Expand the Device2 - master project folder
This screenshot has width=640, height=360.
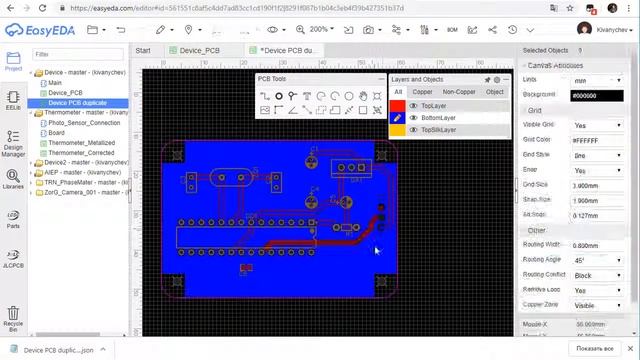pyautogui.click(x=31, y=163)
